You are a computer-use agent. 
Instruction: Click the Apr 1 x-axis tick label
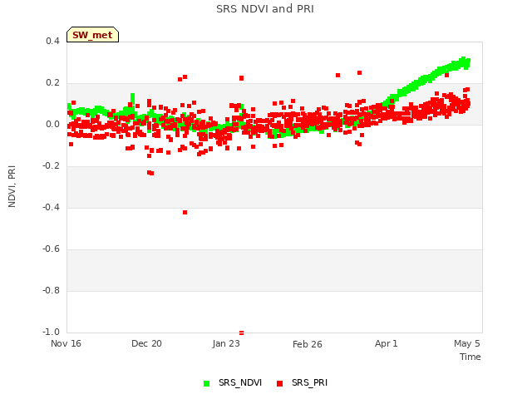pos(386,343)
